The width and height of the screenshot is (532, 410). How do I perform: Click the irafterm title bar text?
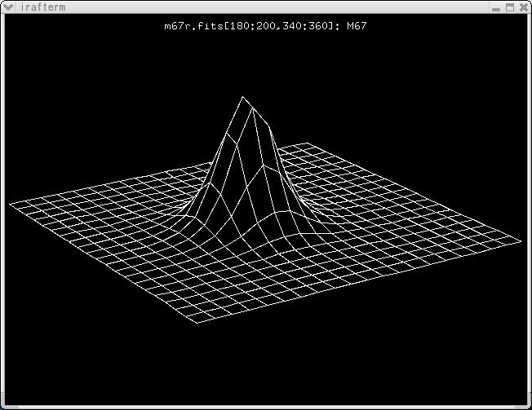42,7
